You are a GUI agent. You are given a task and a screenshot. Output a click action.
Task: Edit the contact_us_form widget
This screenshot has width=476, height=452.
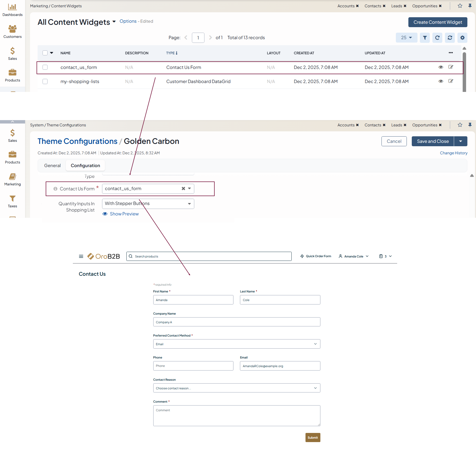451,67
